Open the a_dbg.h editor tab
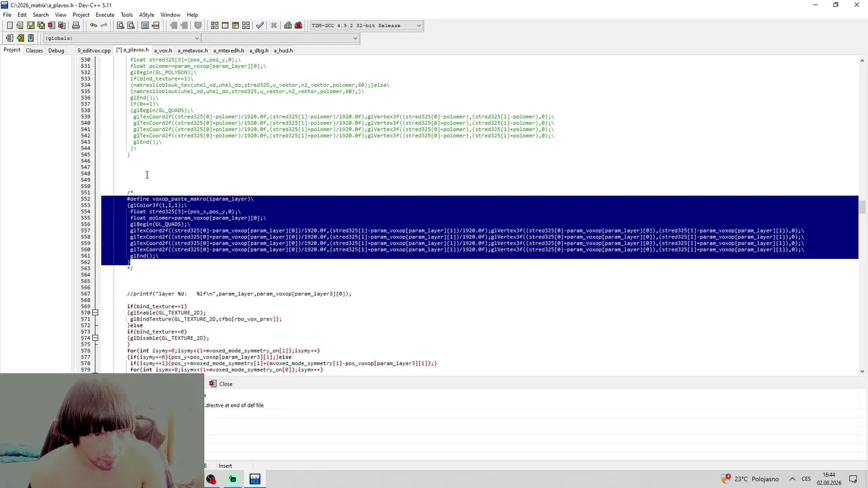The image size is (868, 488). (x=259, y=50)
